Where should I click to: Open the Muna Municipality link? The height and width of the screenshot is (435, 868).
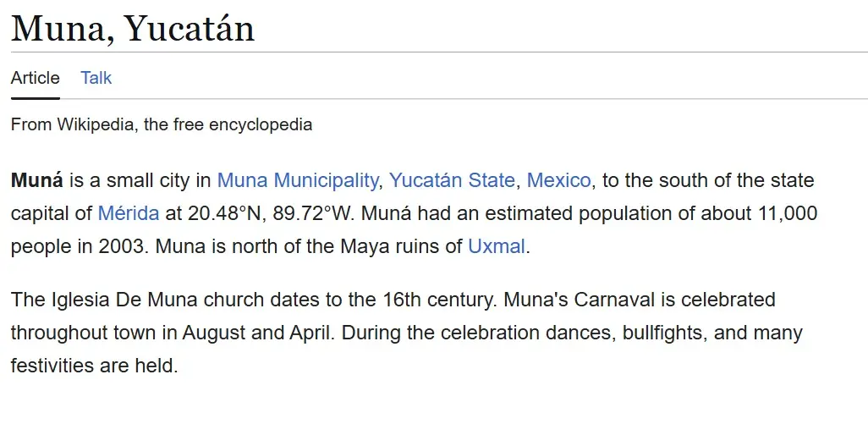point(298,180)
